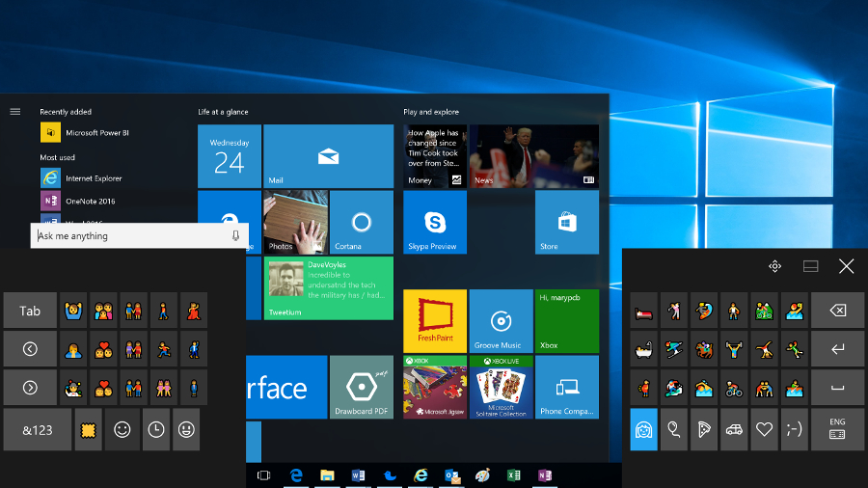868x488 pixels.
Task: Click the keyboard move/undock icon
Action: (x=774, y=266)
